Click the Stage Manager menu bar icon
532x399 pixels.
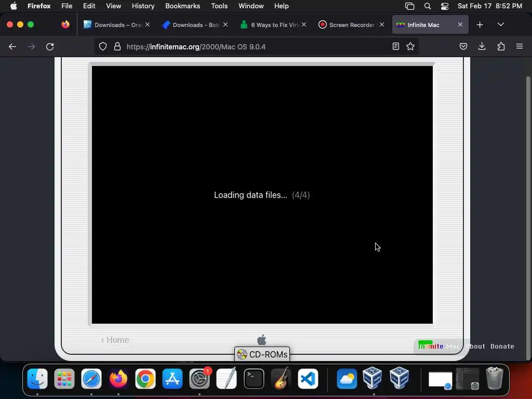click(410, 6)
